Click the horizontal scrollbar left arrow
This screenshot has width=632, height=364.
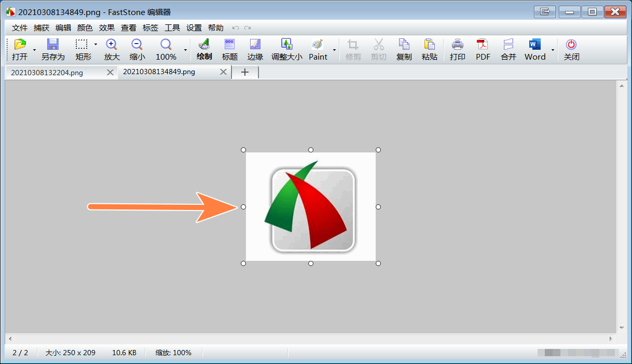(10, 339)
